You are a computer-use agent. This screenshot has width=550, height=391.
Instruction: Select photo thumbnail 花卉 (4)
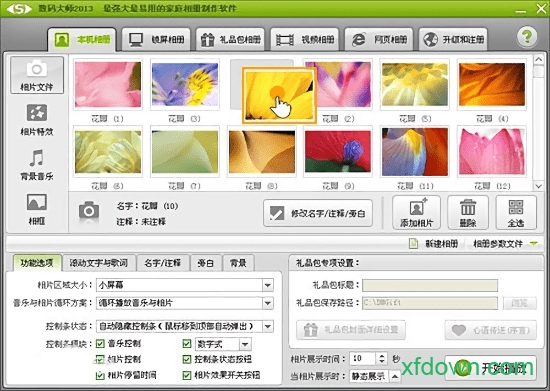tap(492, 85)
